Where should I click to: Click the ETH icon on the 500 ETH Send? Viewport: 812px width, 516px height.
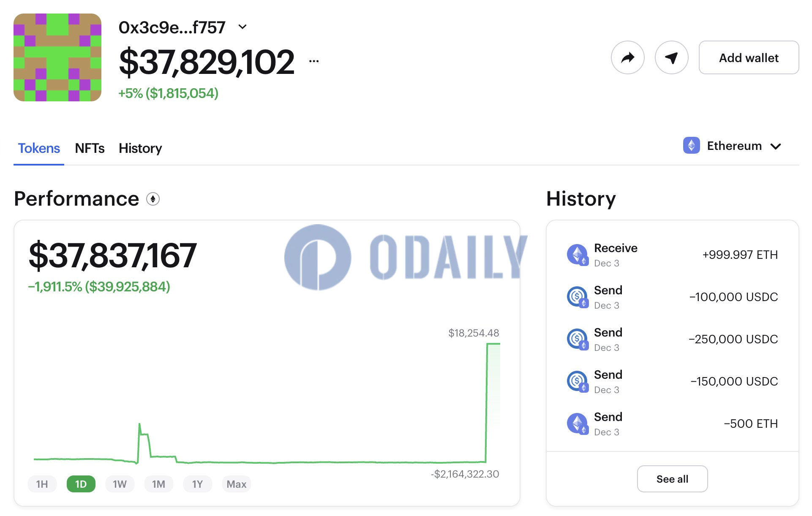(577, 424)
